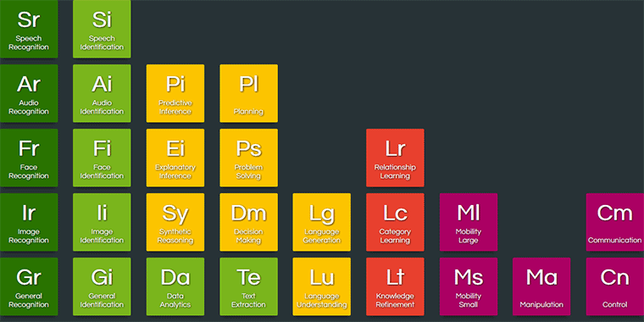This screenshot has width=644, height=322.
Task: Click the Dm Decision Making tile
Action: (248, 222)
